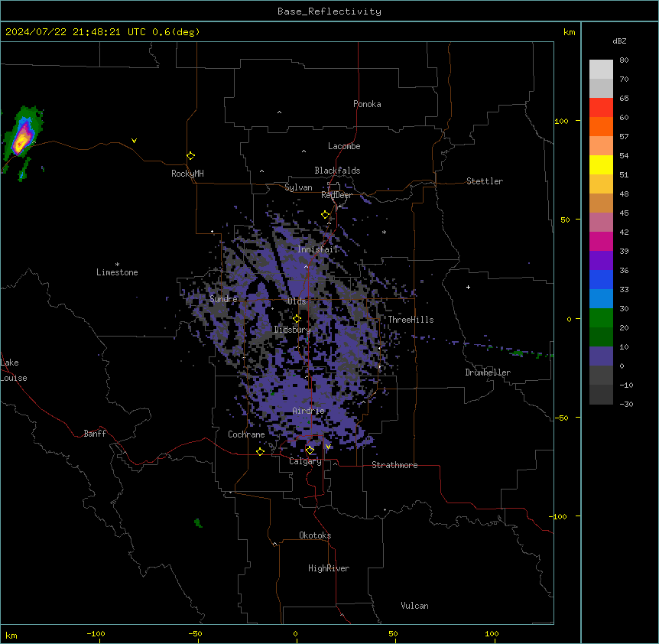This screenshot has width=659, height=644.
Task: Click the bright green swatch near 30 dBZ
Action: pos(601,318)
